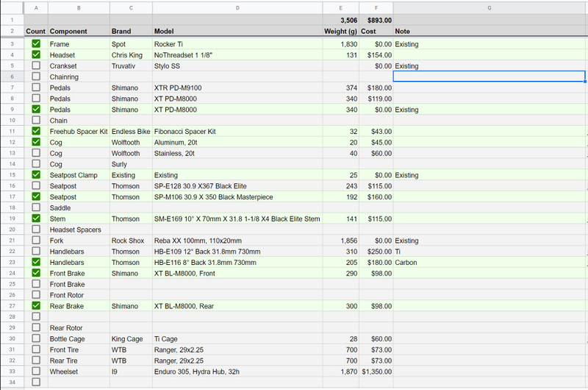This screenshot has width=588, height=390.
Task: Select row 19 header
Action: pos(12,219)
